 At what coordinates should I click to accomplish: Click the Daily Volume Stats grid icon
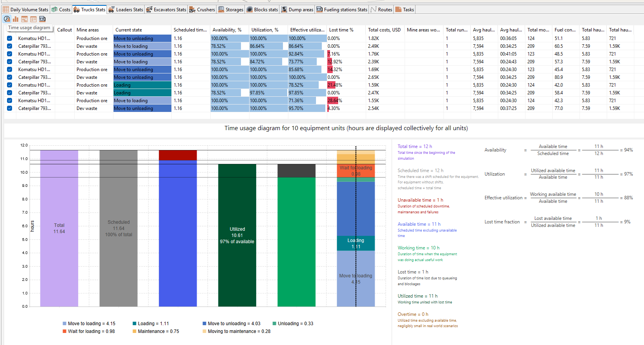(6, 9)
